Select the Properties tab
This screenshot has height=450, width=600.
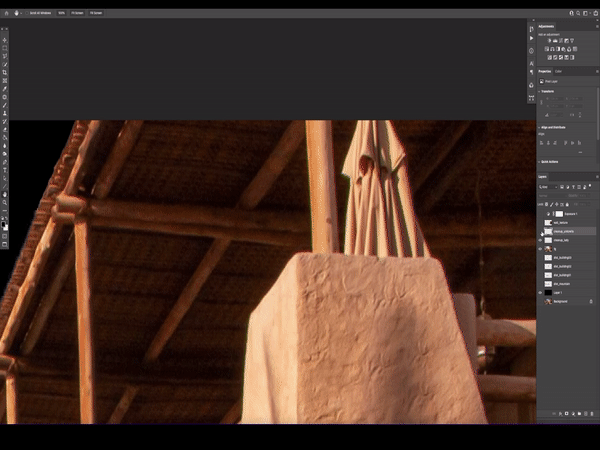545,72
